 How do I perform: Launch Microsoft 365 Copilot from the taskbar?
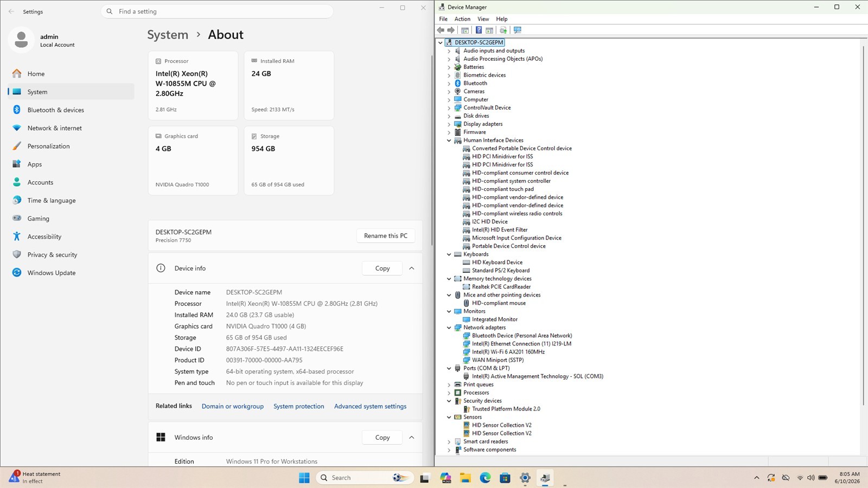click(446, 478)
